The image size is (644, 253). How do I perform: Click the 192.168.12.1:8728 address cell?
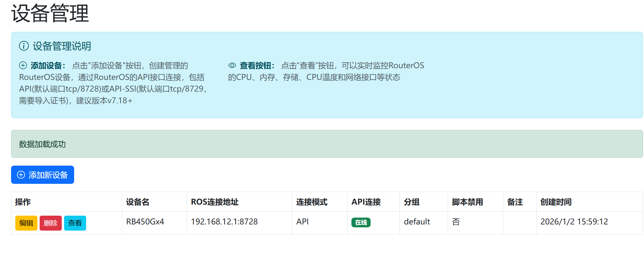pyautogui.click(x=224, y=222)
